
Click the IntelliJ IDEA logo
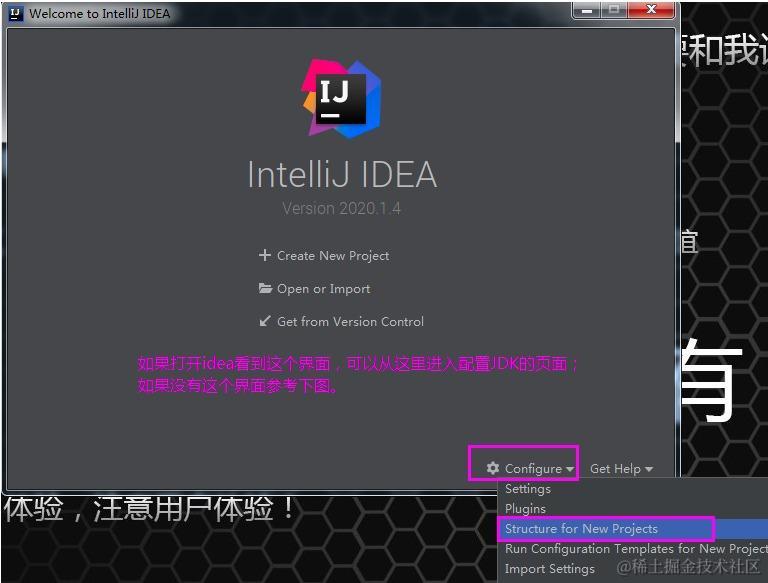click(x=341, y=98)
